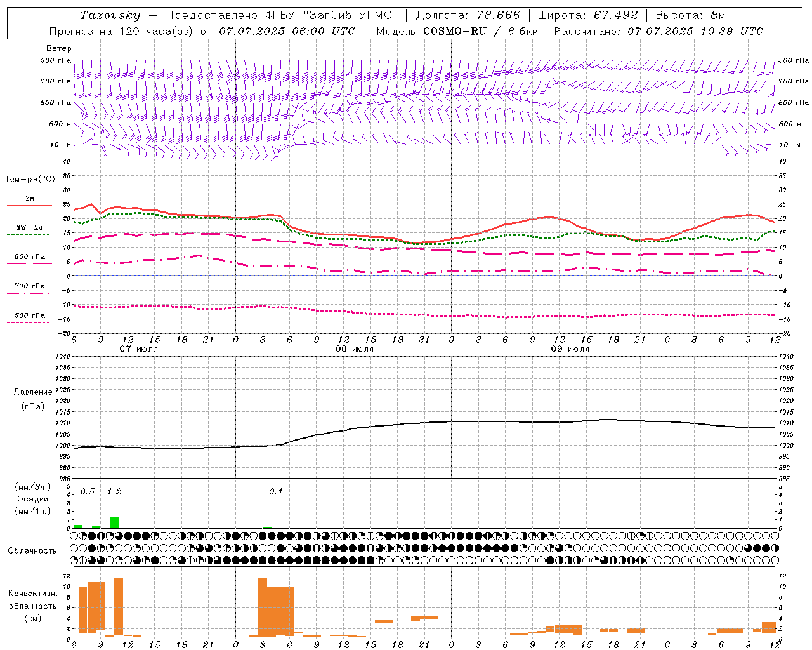Screen dimensions: 812x650
Task: Click the red 2м temperature legend line
Action: (29, 205)
